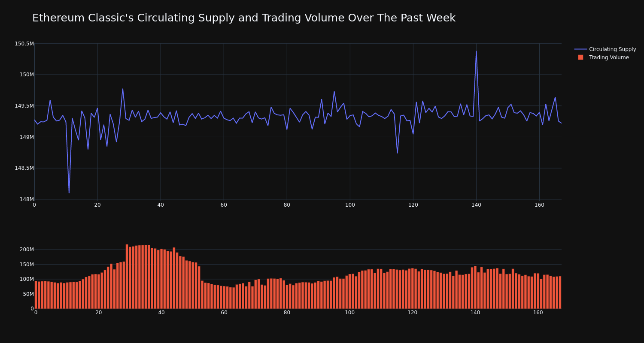The width and height of the screenshot is (644, 343).
Task: Click the Circulating Supply legend line swatch
Action: (x=580, y=49)
